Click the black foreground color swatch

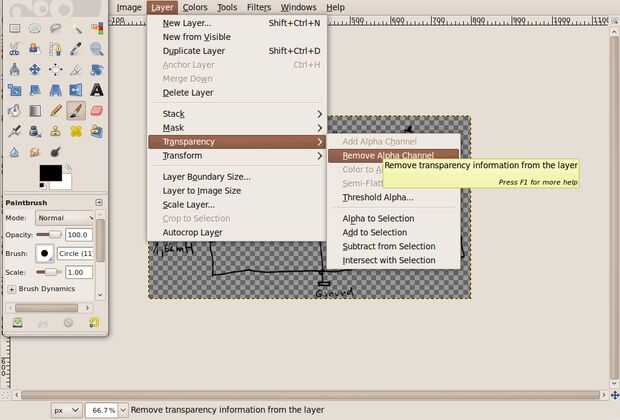click(50, 172)
